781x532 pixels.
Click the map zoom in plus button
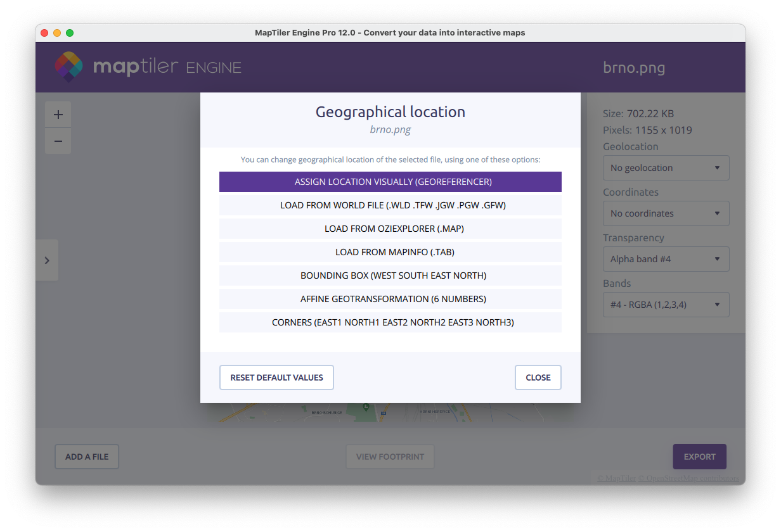pos(58,115)
